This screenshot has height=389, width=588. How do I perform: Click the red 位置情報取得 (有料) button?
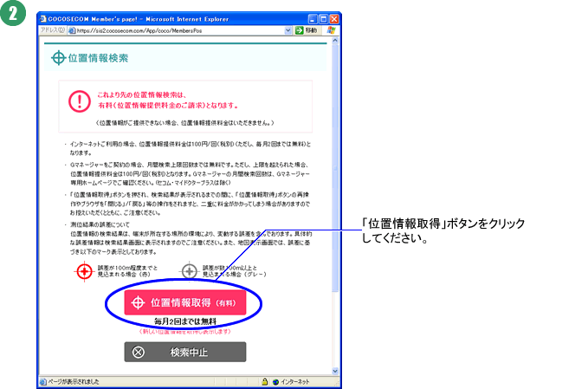(x=185, y=302)
